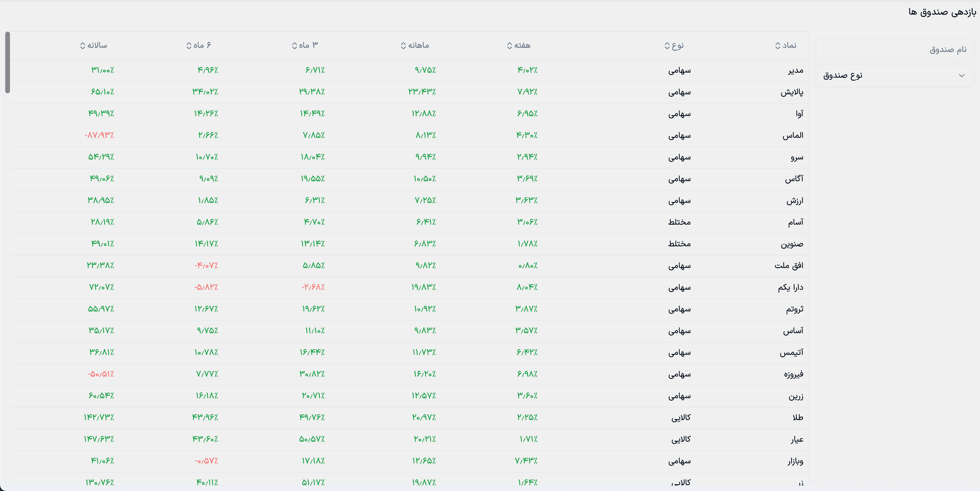Click the sort icon beside نماد header

pyautogui.click(x=778, y=46)
